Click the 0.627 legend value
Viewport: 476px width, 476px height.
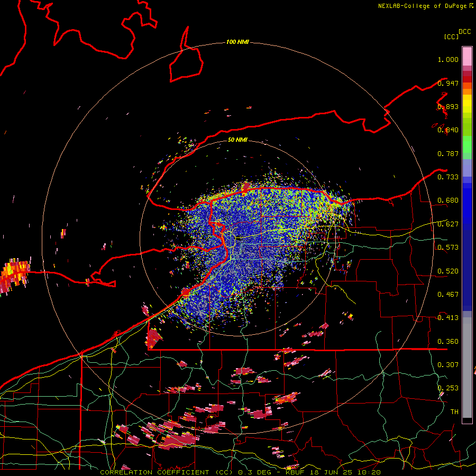pyautogui.click(x=448, y=224)
